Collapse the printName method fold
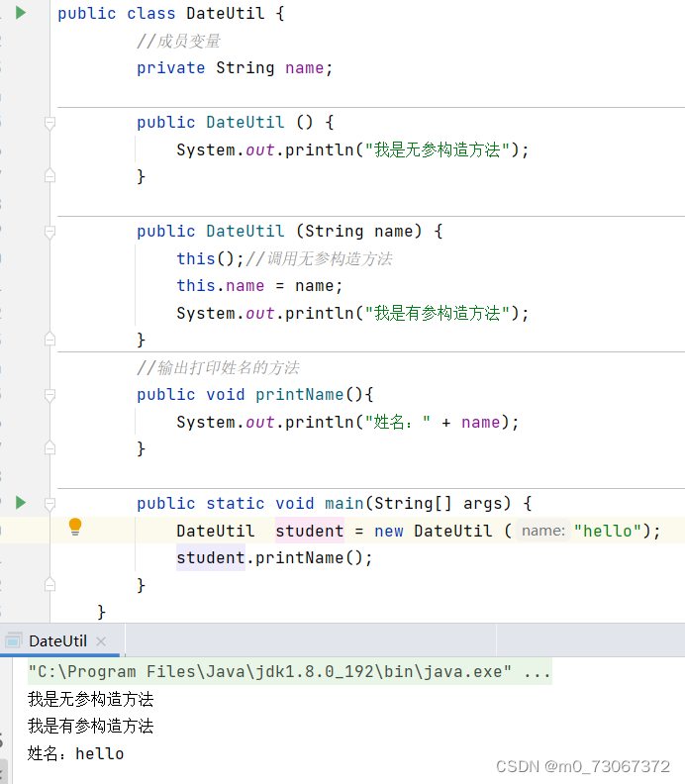Image resolution: width=685 pixels, height=784 pixels. tap(49, 396)
